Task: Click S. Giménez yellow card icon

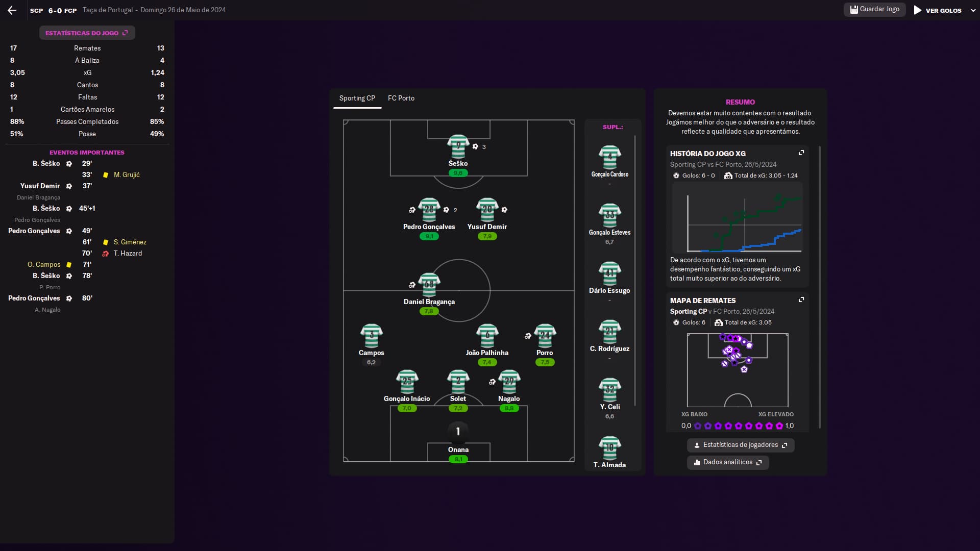Action: [x=106, y=242]
